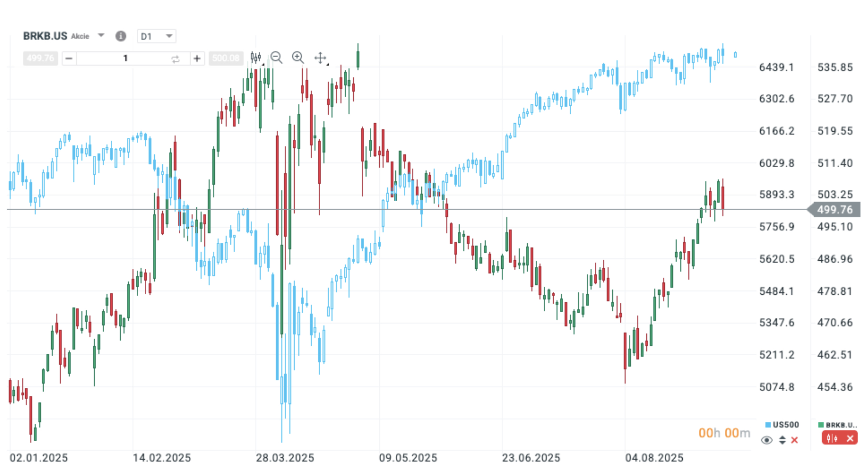This screenshot has width=868, height=471.
Task: Close the red BRKB.US comparison button
Action: coord(850,438)
